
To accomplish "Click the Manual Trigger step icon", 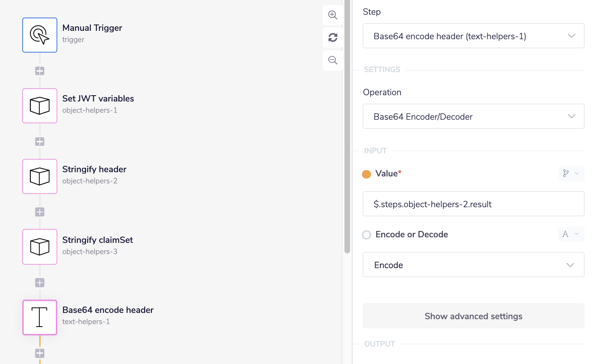I will tap(40, 35).
